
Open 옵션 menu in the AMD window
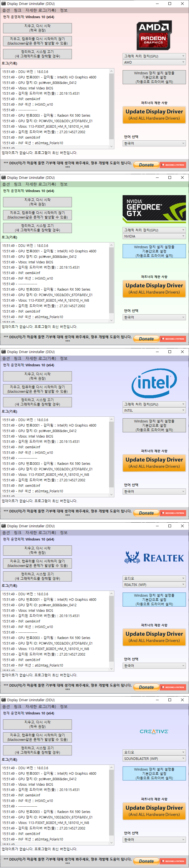[x=6, y=10]
